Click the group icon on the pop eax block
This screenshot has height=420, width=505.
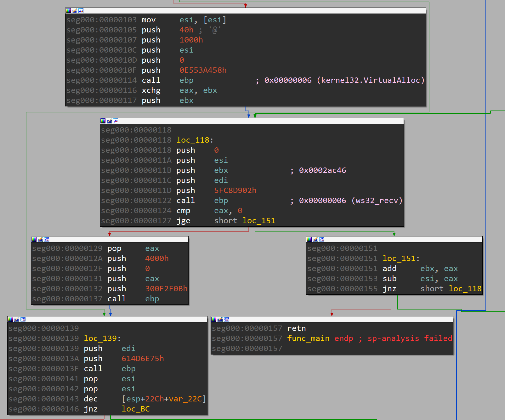[47, 239]
